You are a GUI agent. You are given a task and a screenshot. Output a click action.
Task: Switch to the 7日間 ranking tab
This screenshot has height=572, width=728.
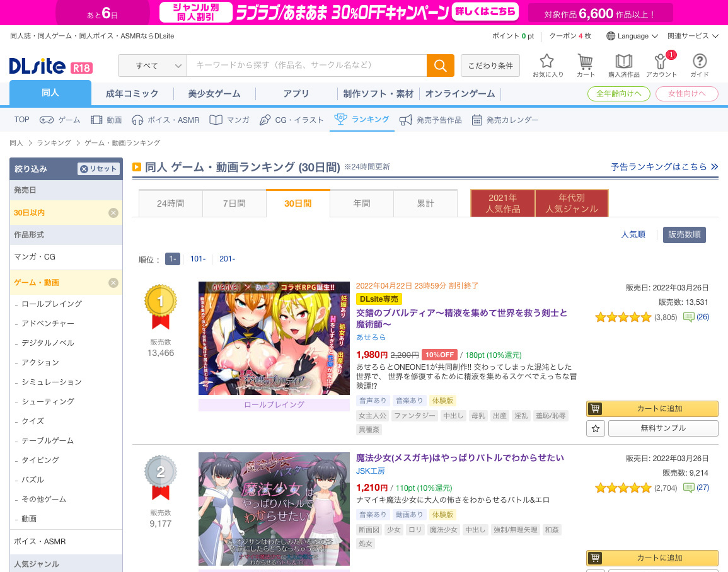pyautogui.click(x=234, y=203)
